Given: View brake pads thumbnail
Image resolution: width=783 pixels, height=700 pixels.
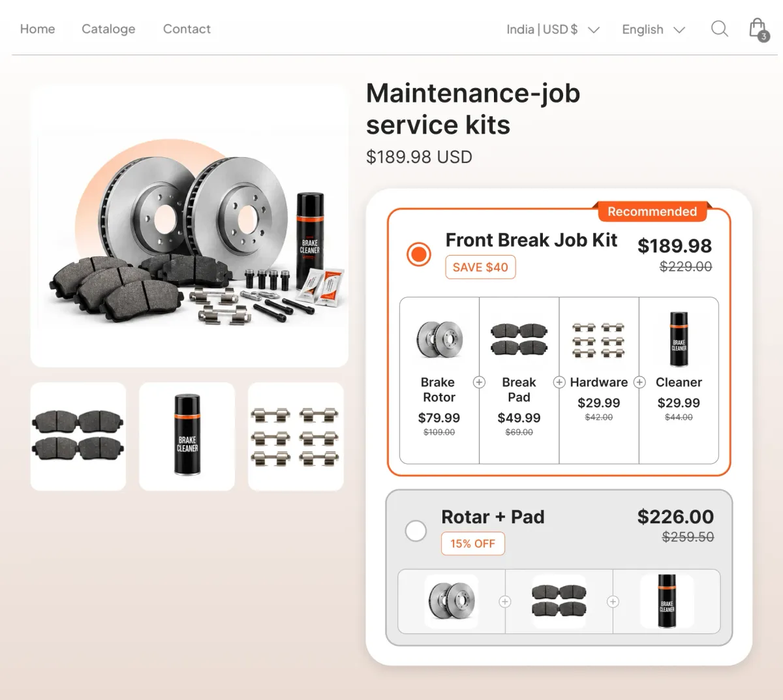Looking at the screenshot, I should point(78,436).
